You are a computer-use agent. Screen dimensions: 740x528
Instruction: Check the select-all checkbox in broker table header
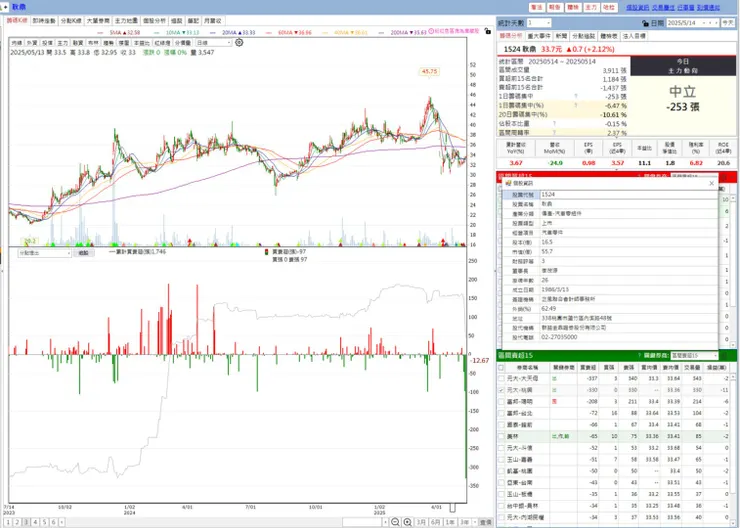point(501,368)
